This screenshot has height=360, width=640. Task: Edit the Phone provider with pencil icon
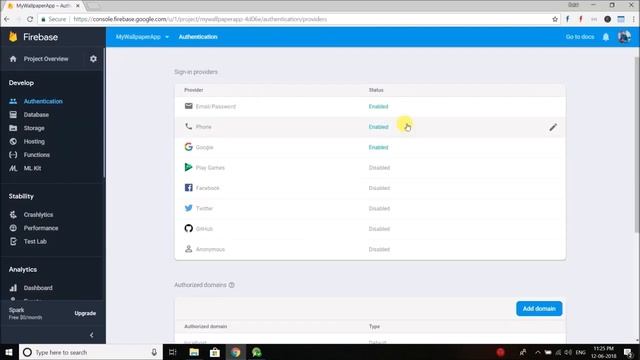coord(553,127)
